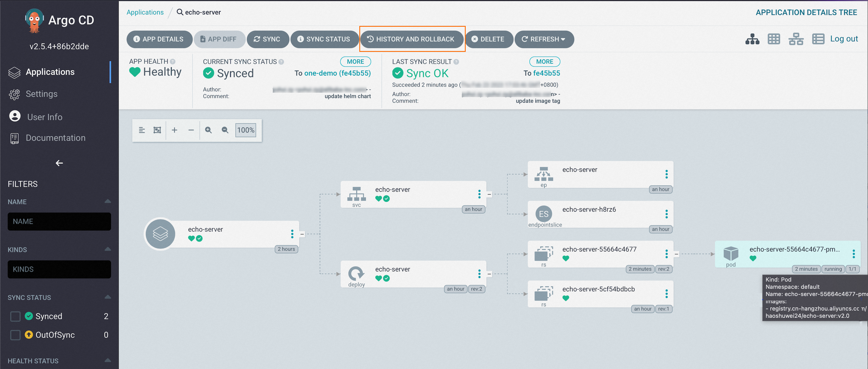Screen dimensions: 868x369
Task: Collapse sidebar with the left arrow
Action: tap(59, 163)
